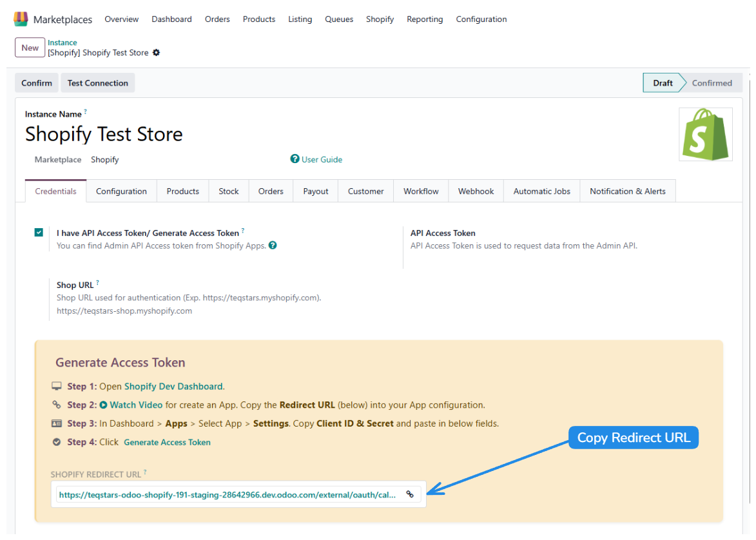
Task: Open the Products top menu
Action: coord(259,19)
